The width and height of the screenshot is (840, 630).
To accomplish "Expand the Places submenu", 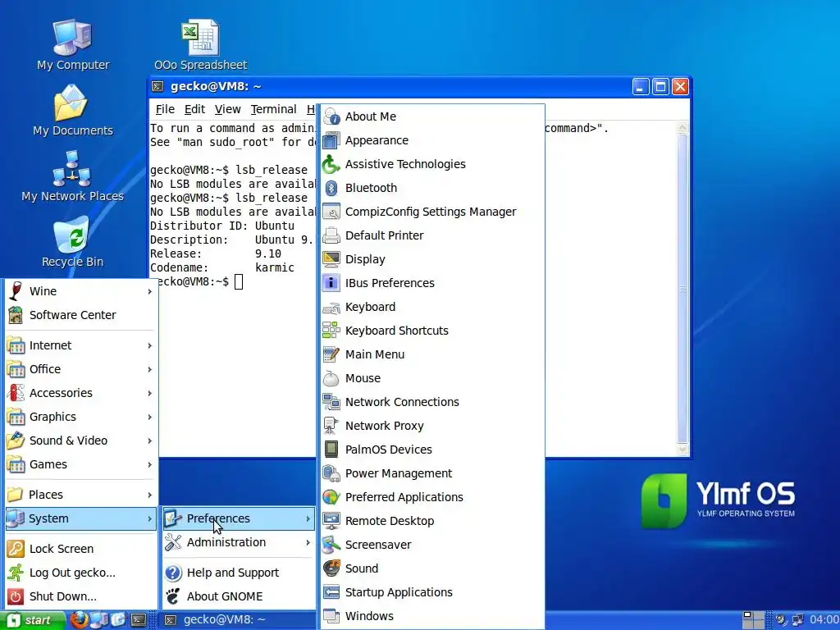I will 81,495.
